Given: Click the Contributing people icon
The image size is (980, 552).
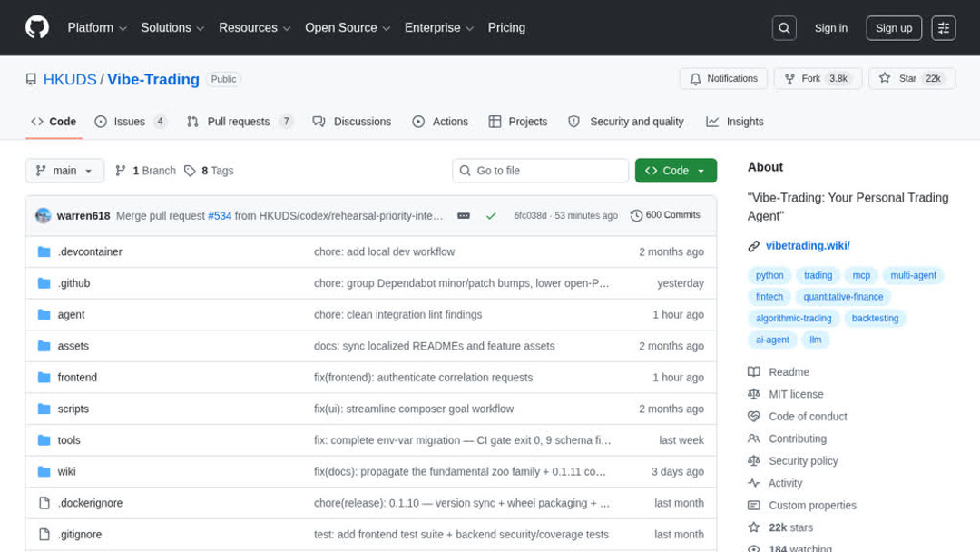Looking at the screenshot, I should [x=754, y=439].
